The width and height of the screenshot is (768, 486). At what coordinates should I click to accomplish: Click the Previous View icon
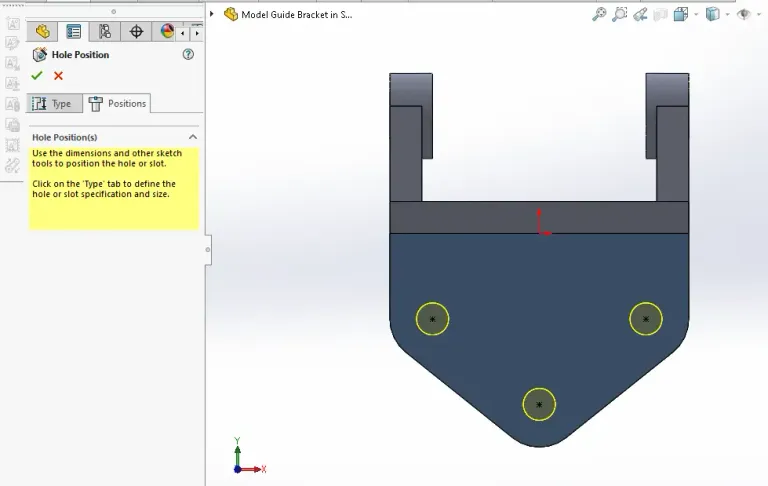click(x=640, y=14)
